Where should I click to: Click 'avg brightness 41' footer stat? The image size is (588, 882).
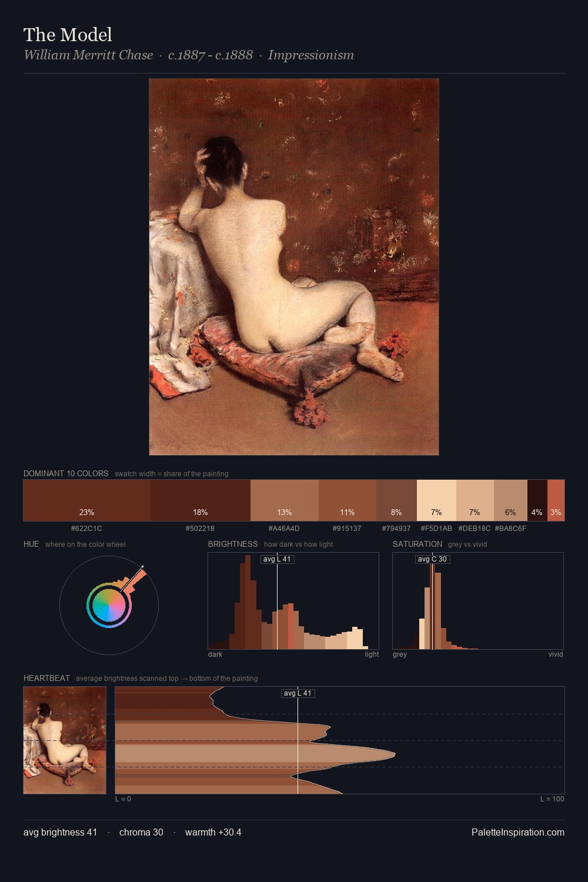click(60, 833)
